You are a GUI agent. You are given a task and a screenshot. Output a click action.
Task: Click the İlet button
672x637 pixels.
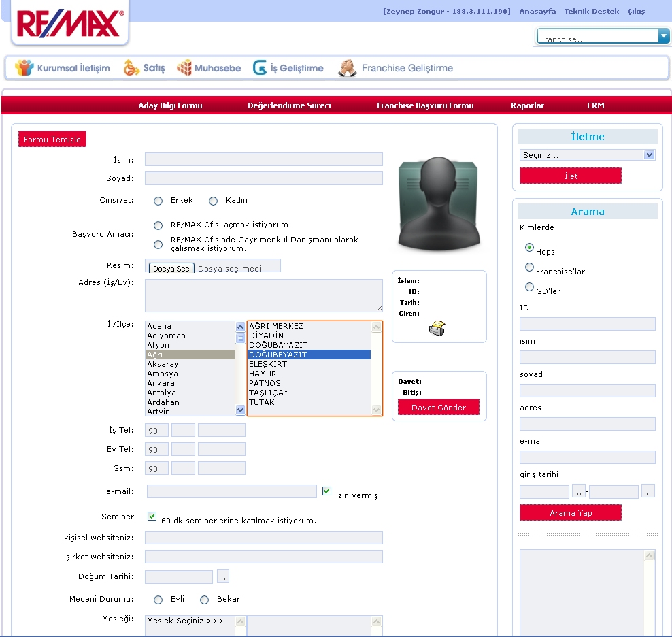(571, 176)
